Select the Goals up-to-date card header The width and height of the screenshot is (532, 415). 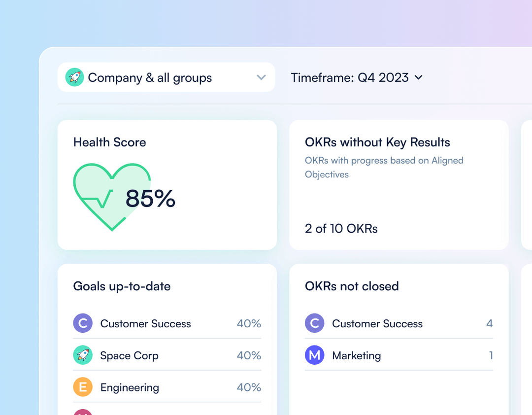coord(122,286)
